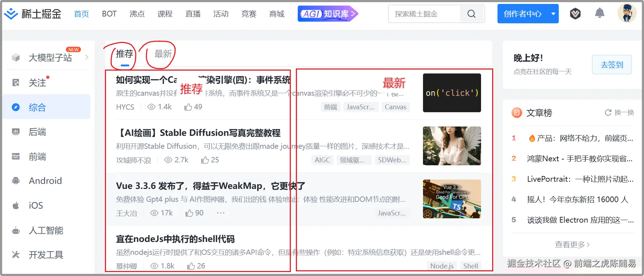
Task: Open the user avatar menu
Action: tap(627, 13)
